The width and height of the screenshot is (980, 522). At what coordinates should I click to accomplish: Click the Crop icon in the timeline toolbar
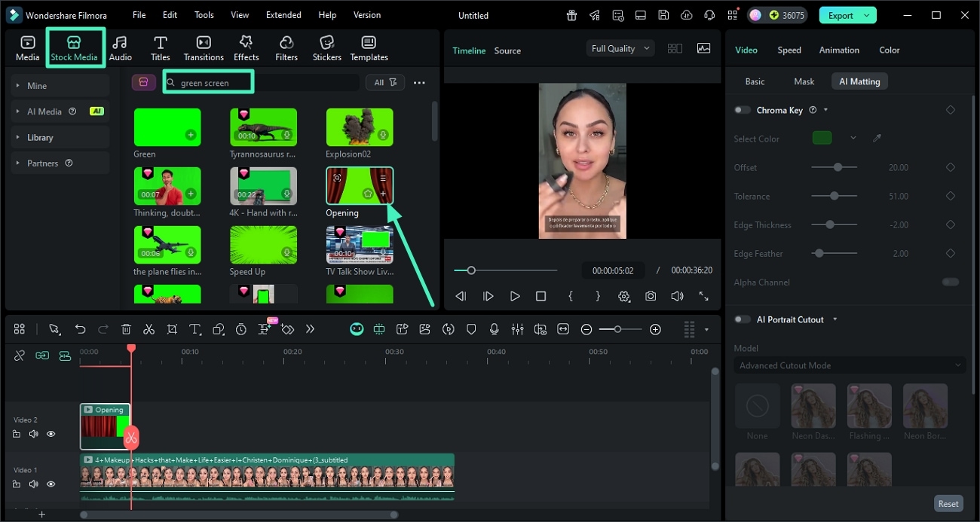[x=172, y=329]
